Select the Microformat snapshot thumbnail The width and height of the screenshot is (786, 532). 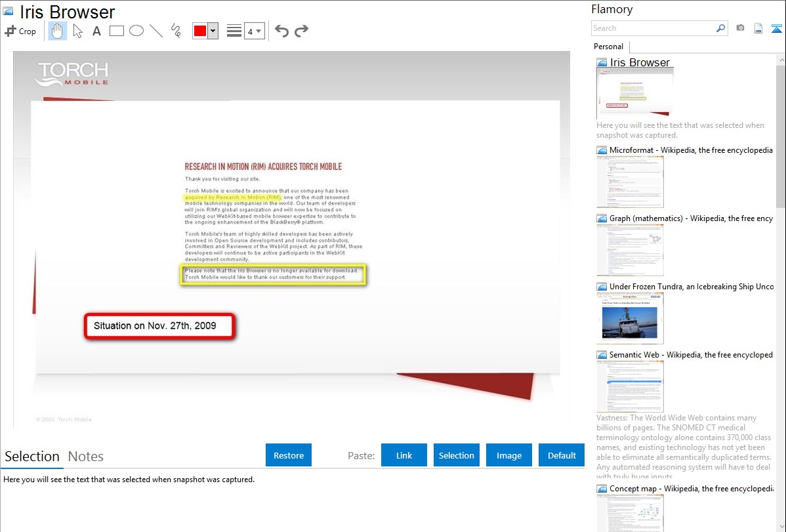click(x=630, y=182)
